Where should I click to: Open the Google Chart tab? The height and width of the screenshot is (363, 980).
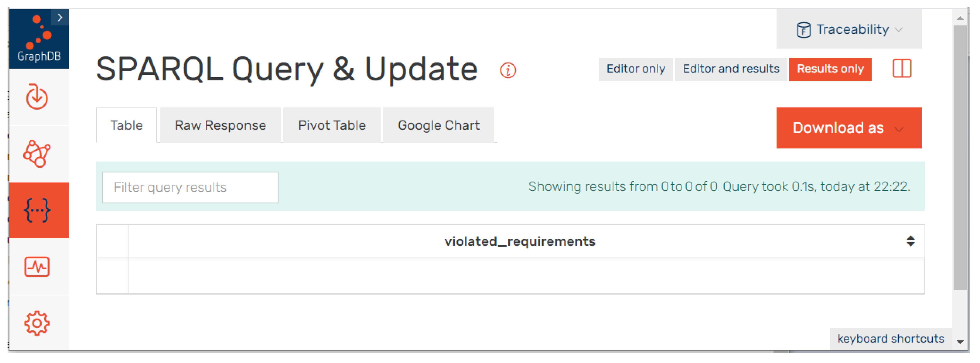tap(438, 125)
